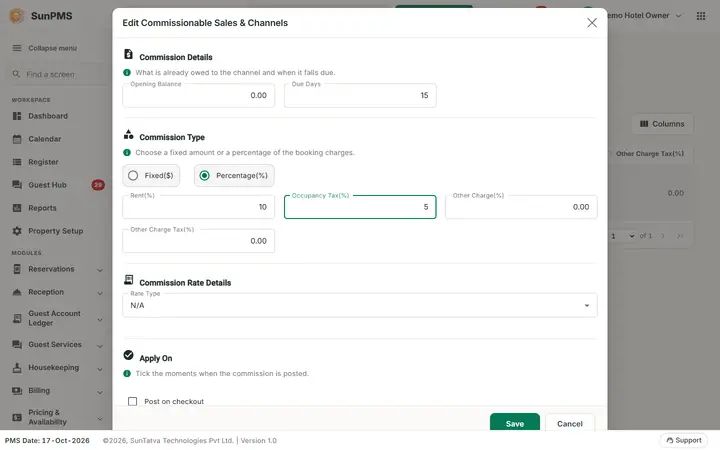
Task: Click the Housekeeping icon
Action: click(17, 368)
